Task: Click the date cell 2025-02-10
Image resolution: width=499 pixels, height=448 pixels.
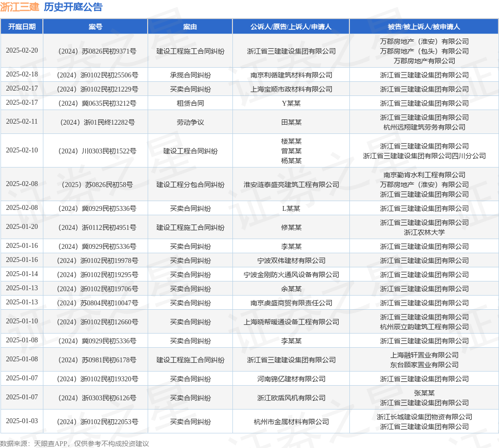Action: 21,150
